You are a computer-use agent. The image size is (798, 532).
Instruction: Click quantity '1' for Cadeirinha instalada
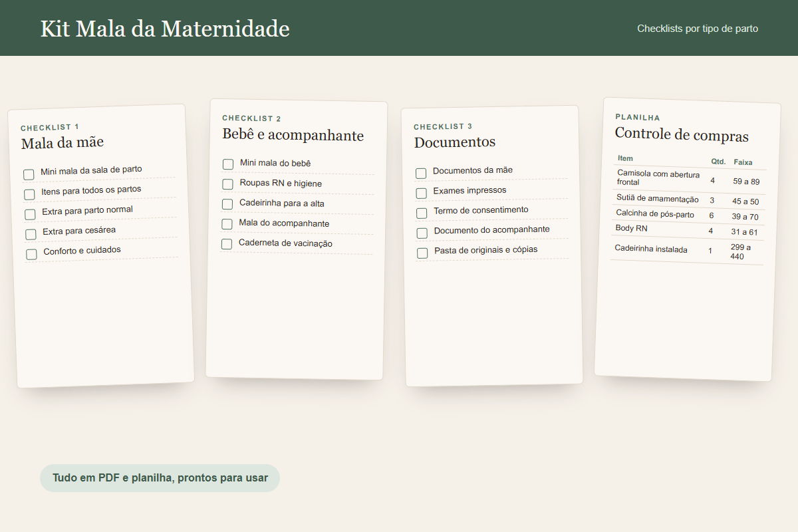710,251
